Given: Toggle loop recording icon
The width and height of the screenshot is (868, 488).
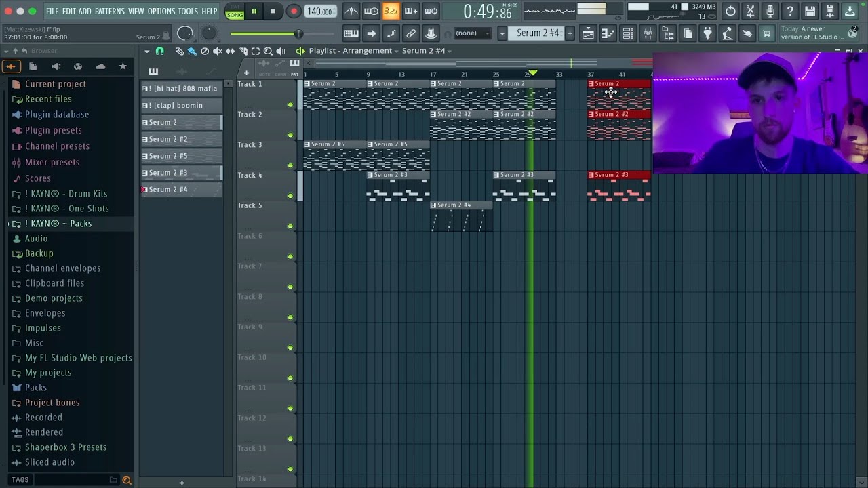Looking at the screenshot, I should [x=431, y=11].
